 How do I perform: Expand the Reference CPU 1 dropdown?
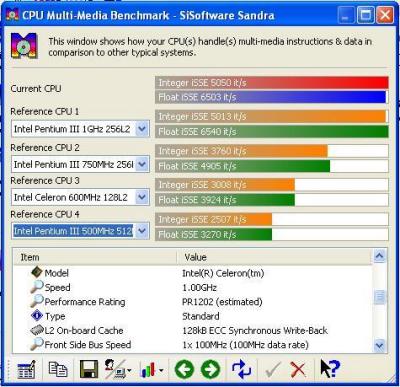[x=142, y=129]
